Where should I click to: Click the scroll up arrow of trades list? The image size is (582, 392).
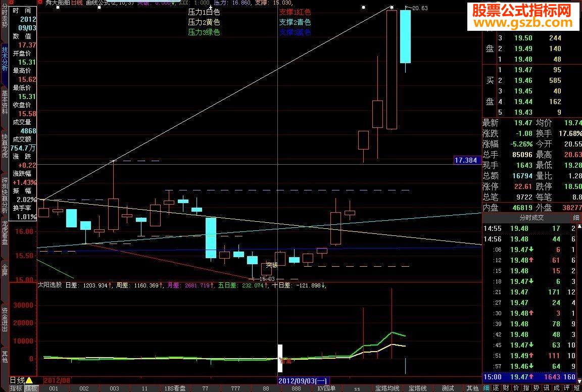coord(579,226)
